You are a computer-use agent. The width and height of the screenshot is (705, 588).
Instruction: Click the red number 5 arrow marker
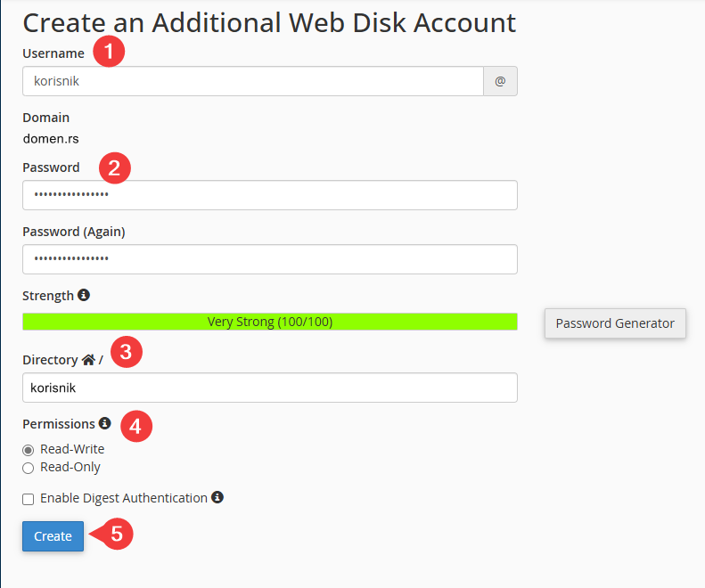(x=117, y=535)
